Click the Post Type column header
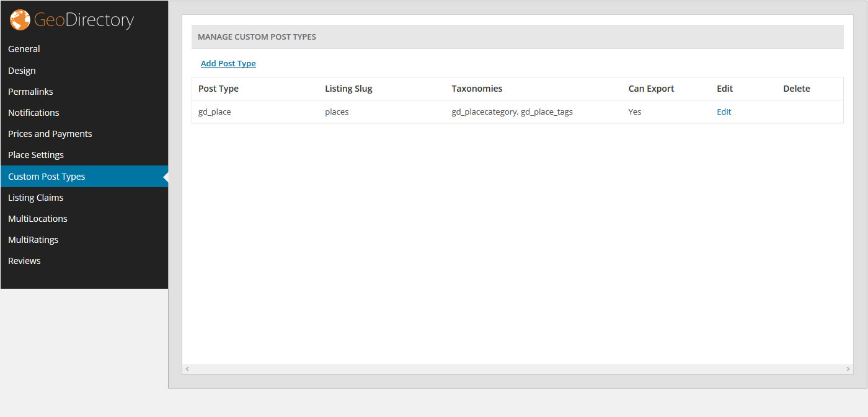The height and width of the screenshot is (417, 868). pyautogui.click(x=218, y=89)
